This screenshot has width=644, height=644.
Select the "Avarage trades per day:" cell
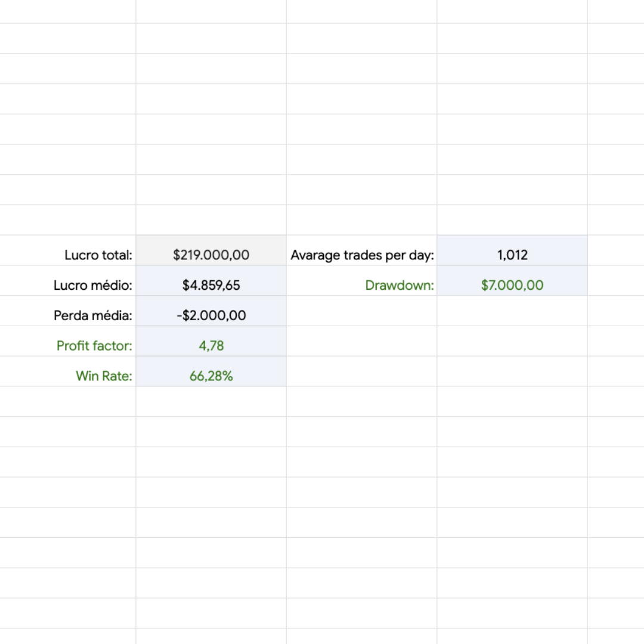[x=362, y=255]
